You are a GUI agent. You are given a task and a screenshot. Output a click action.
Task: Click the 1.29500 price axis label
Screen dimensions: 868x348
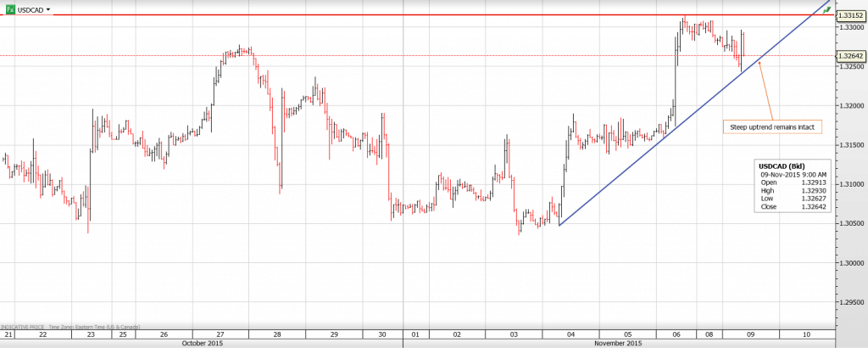(x=850, y=301)
